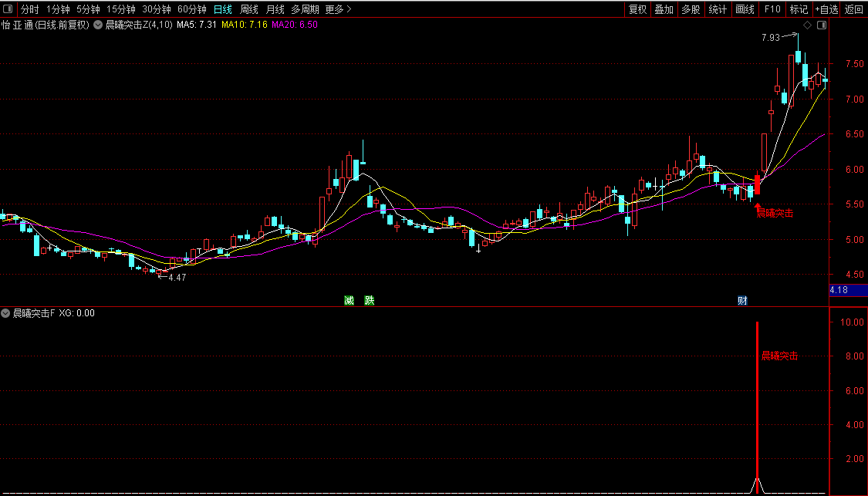Select the 30分钟 period tab
The height and width of the screenshot is (496, 868).
[156, 9]
